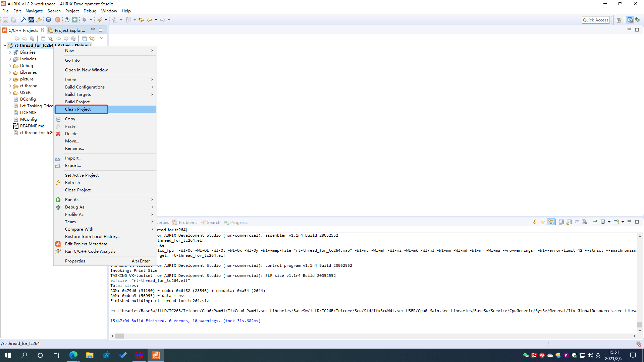Click the console vertical scrollbar thumb

point(640,324)
